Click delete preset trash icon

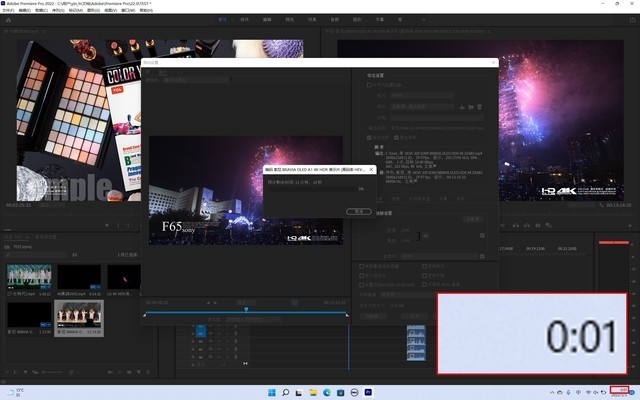click(x=480, y=106)
